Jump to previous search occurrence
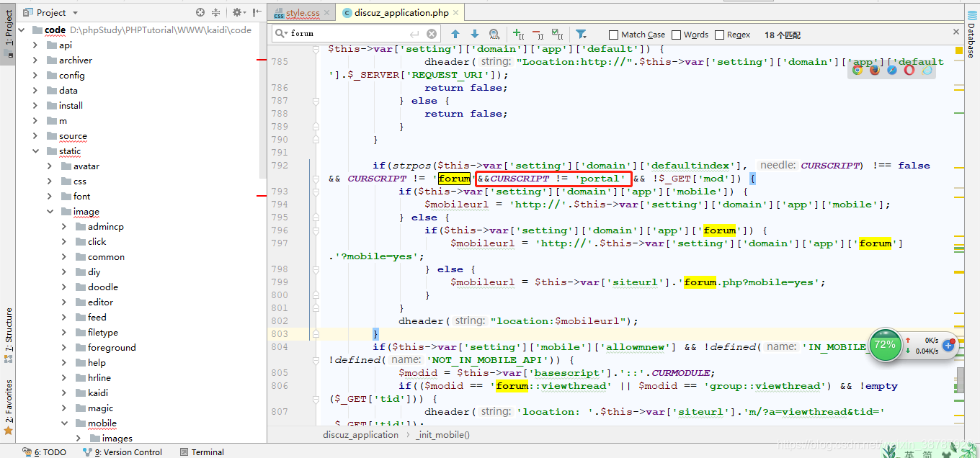The image size is (980, 458). (455, 34)
